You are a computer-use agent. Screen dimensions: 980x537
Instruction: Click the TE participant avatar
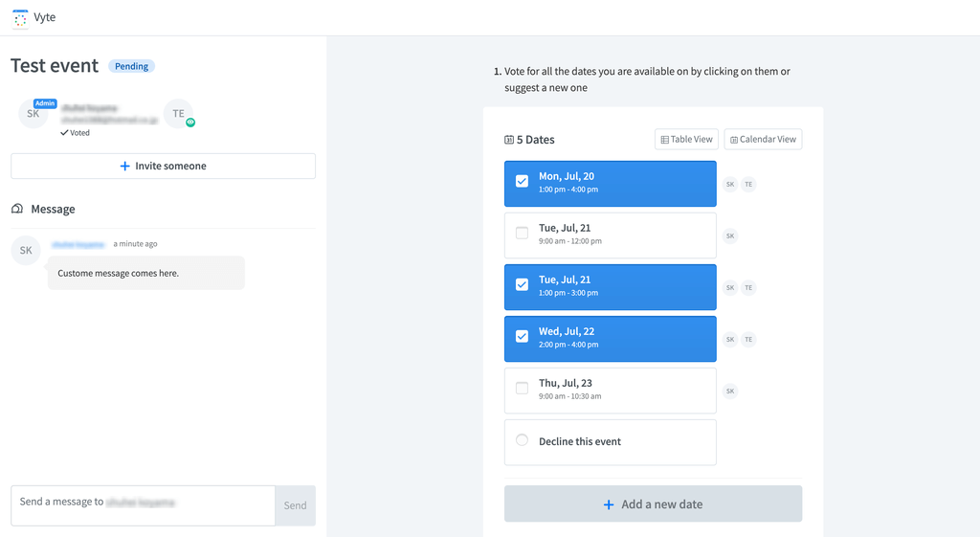[x=179, y=113]
